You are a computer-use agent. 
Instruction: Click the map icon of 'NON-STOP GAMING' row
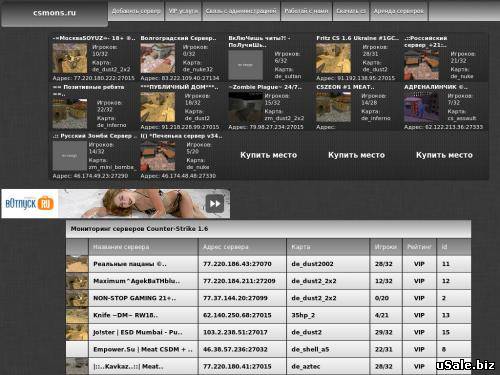(77, 298)
